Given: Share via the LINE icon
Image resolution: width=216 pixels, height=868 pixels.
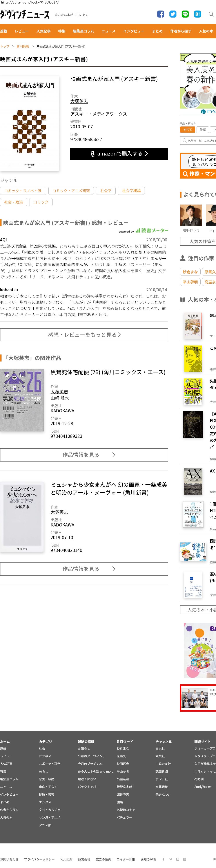Looking at the screenshot, I should coord(185,14).
